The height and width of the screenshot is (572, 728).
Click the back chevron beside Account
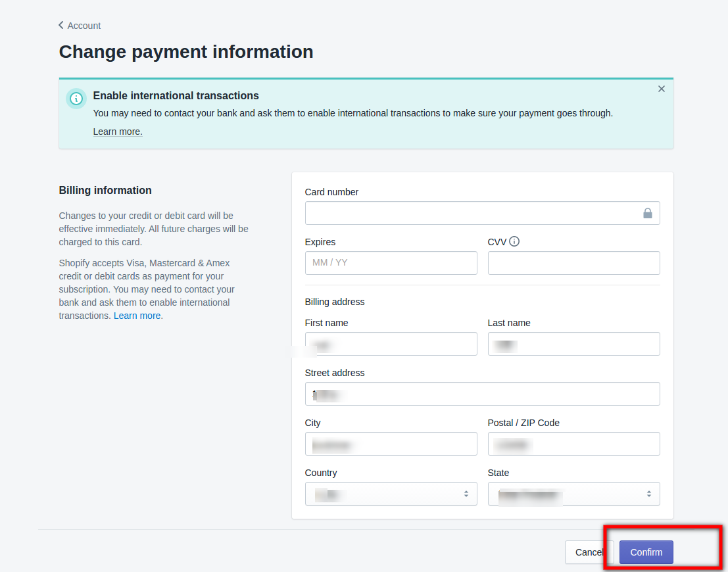point(61,25)
